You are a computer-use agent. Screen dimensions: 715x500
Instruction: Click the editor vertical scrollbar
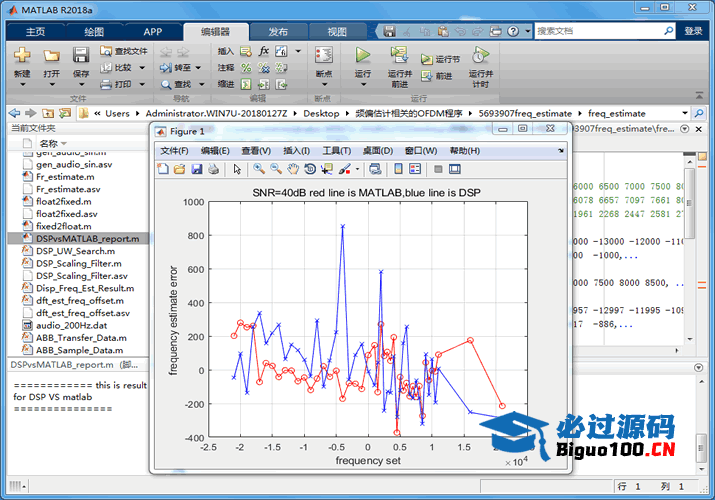coord(689,202)
